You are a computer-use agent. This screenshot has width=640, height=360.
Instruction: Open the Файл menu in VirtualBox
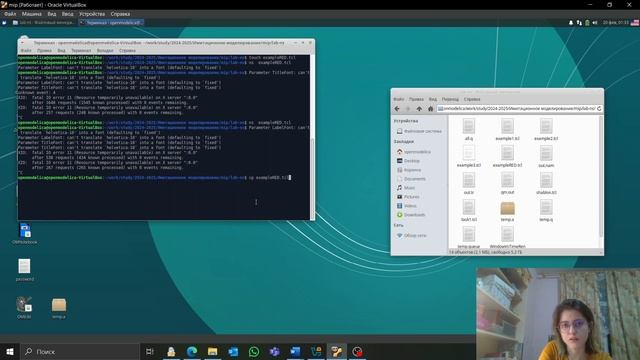coord(10,14)
